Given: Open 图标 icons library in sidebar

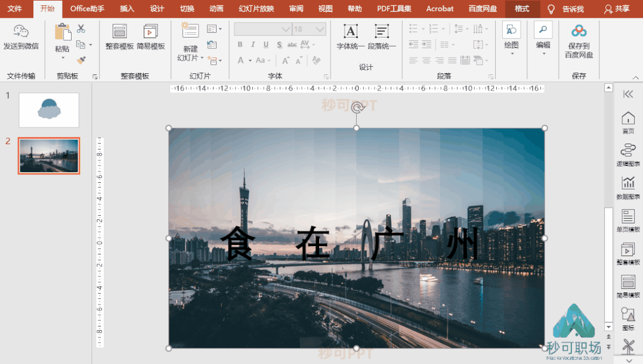Looking at the screenshot, I should 628,319.
